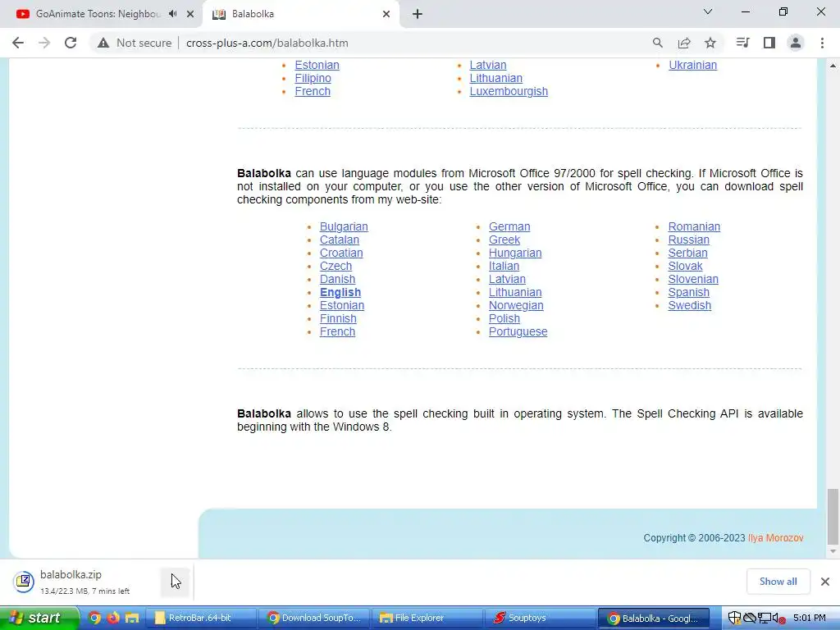Open the balabolka.zip file icon
Viewport: 840px width, 630px height.
pyautogui.click(x=24, y=582)
